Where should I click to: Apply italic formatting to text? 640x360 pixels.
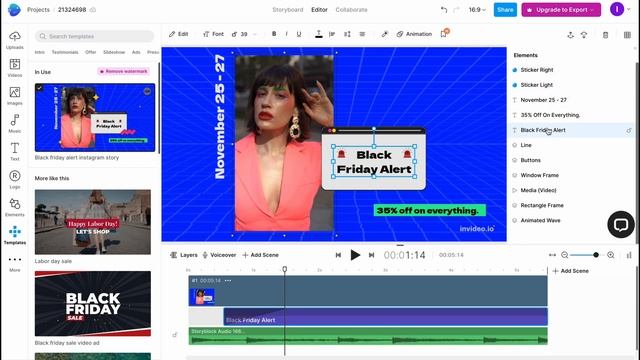point(286,34)
